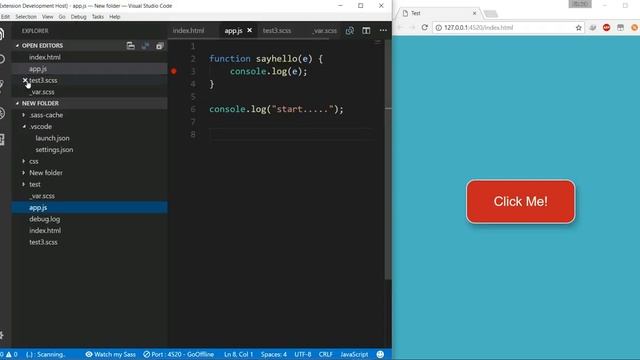Screen dimensions: 640x360
Task: Open the Go menu
Action: click(62, 17)
